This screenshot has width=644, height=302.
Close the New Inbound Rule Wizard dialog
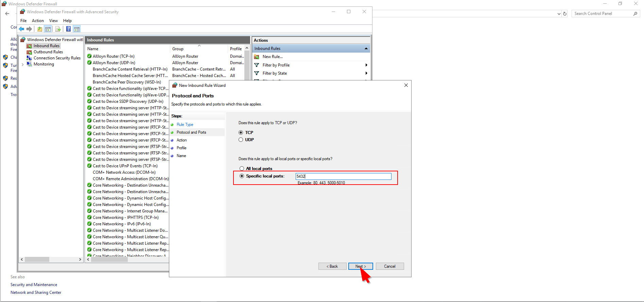[406, 85]
